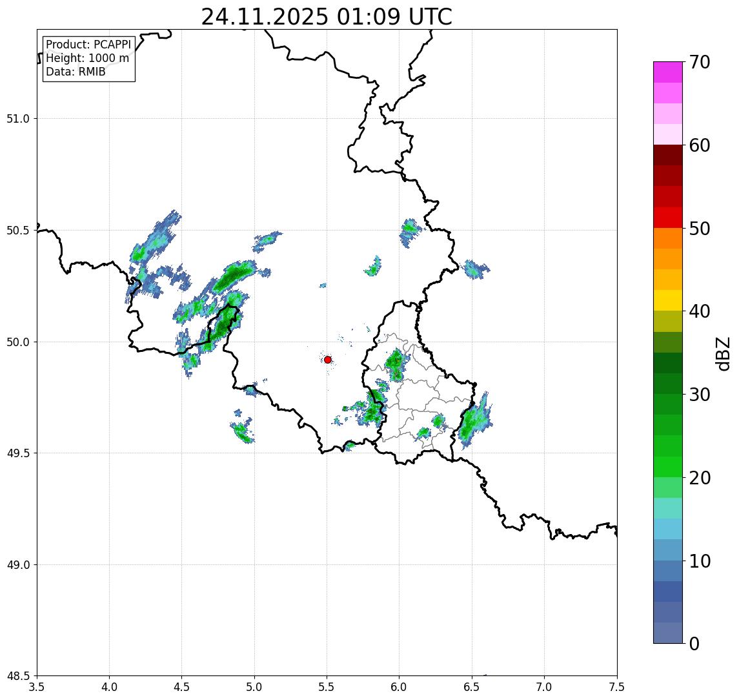The image size is (739, 700).
Task: Click longitude tick label 7.5
Action: [617, 687]
